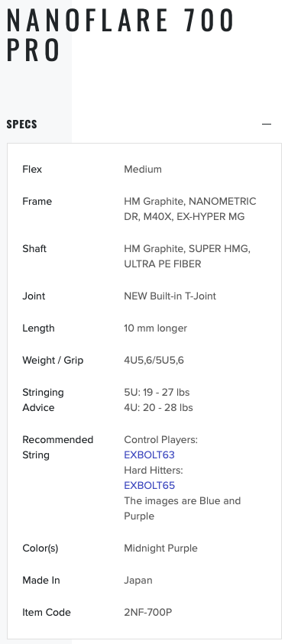288x644 pixels.
Task: Click the HM Graphite, NANOMETRIC DR frame value
Action: 189,209
